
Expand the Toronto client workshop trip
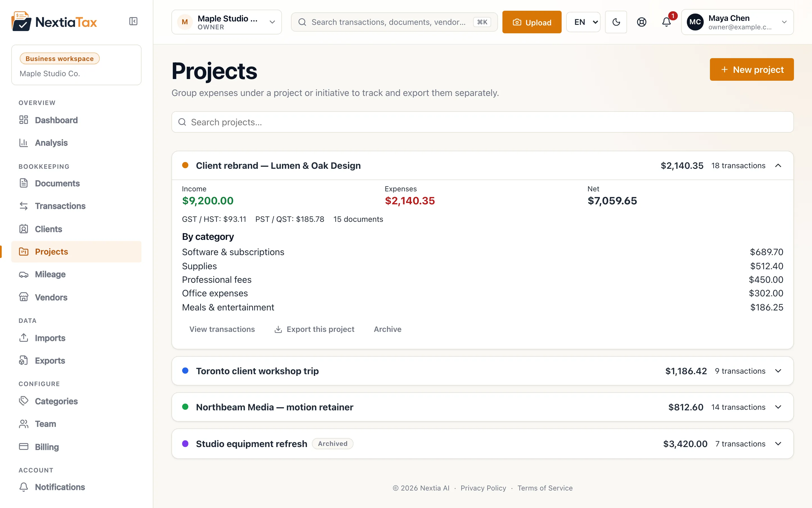click(778, 371)
